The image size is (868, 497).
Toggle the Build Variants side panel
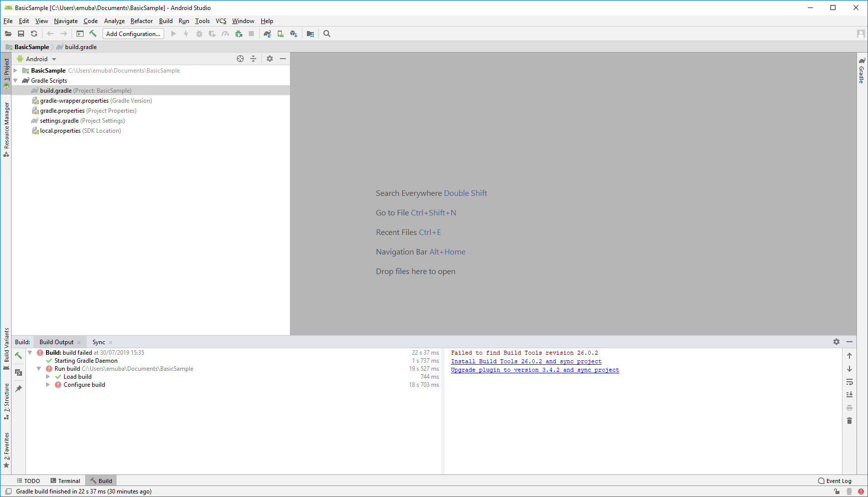pos(7,349)
